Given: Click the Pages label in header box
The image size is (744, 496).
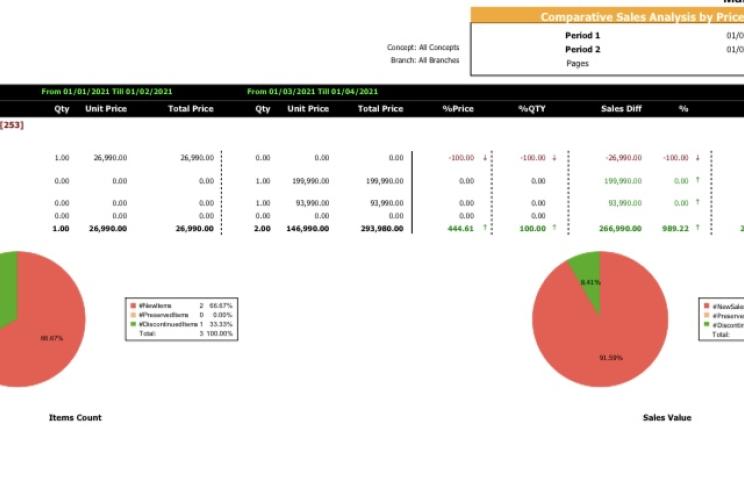Looking at the screenshot, I should pyautogui.click(x=577, y=64).
